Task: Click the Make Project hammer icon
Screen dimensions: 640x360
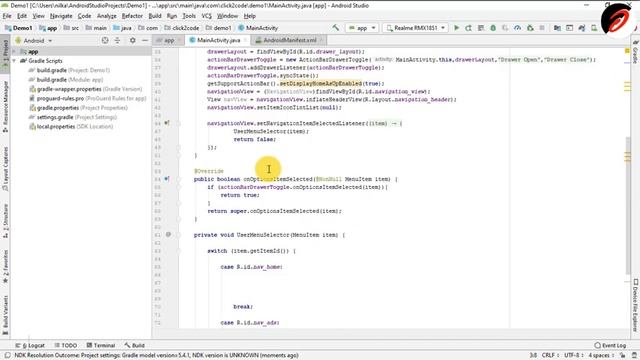Action: point(336,28)
